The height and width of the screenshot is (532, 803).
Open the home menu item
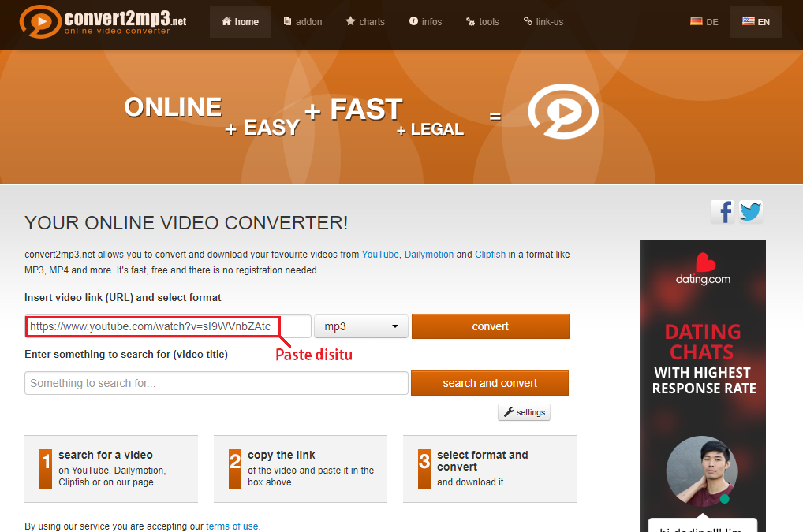[x=240, y=22]
